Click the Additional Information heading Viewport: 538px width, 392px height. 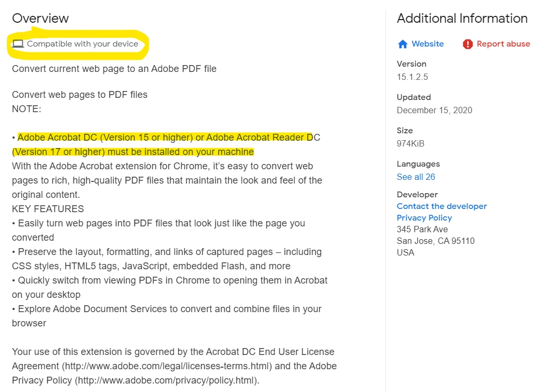click(462, 19)
